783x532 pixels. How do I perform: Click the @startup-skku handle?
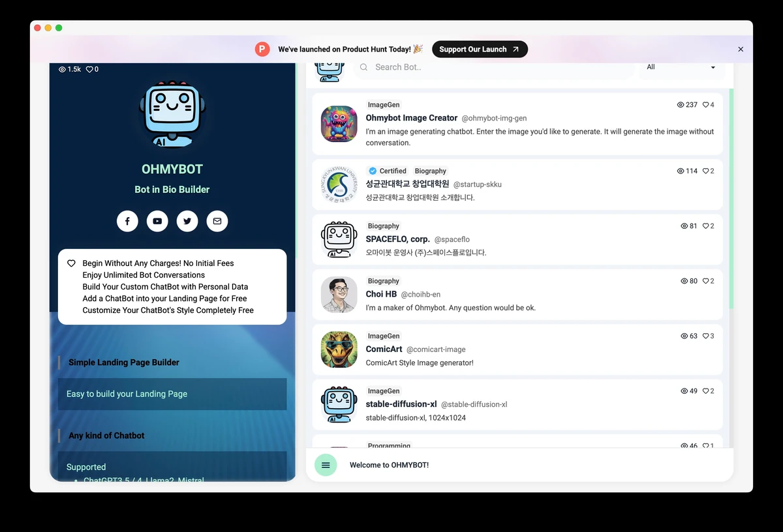coord(478,185)
